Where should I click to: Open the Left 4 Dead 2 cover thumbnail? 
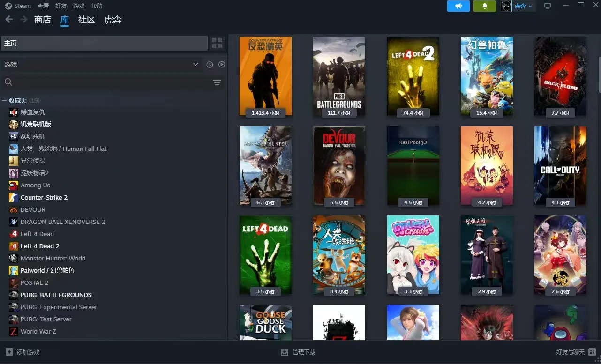coord(413,76)
